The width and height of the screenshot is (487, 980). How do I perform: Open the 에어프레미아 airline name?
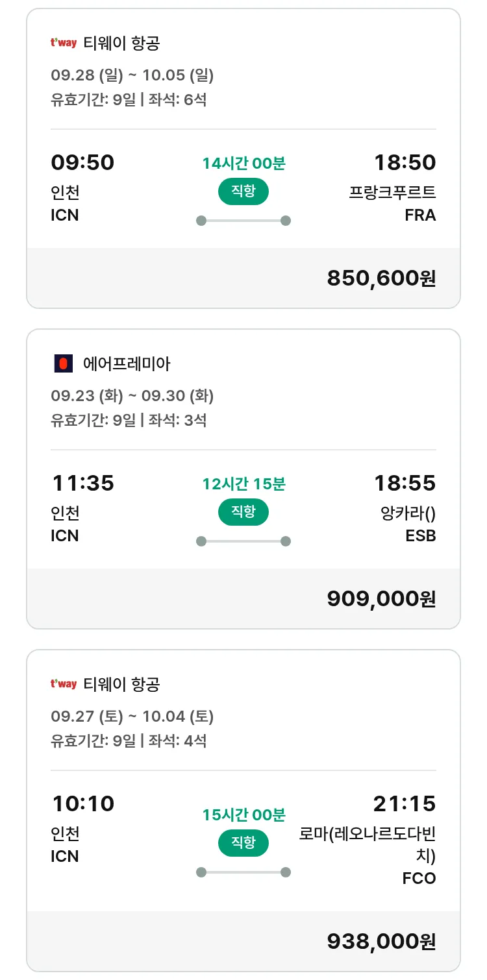[x=127, y=364]
